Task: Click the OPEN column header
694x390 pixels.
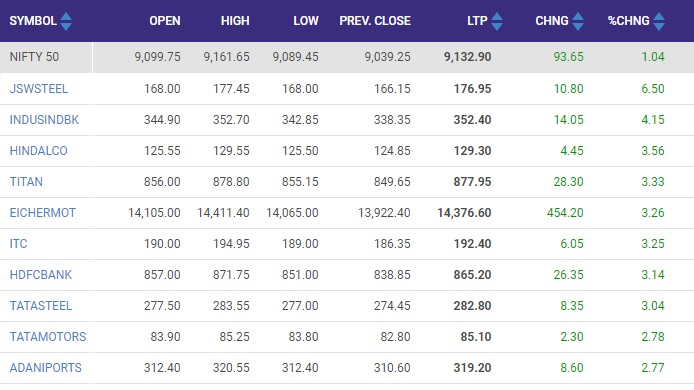Action: click(x=165, y=21)
